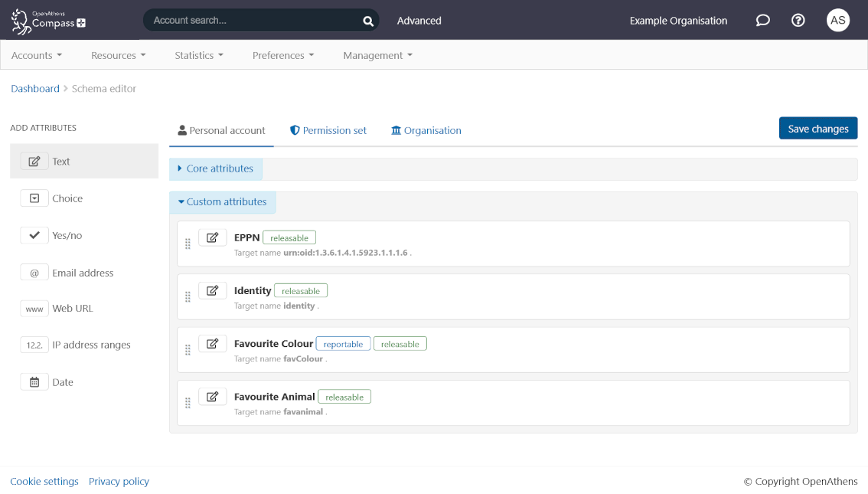The width and height of the screenshot is (868, 494).
Task: Open the AS user avatar menu
Action: [x=838, y=21]
